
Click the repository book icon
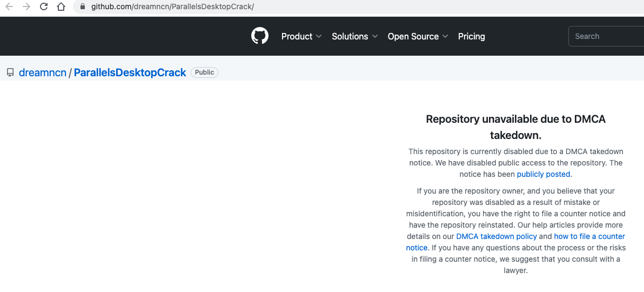10,72
